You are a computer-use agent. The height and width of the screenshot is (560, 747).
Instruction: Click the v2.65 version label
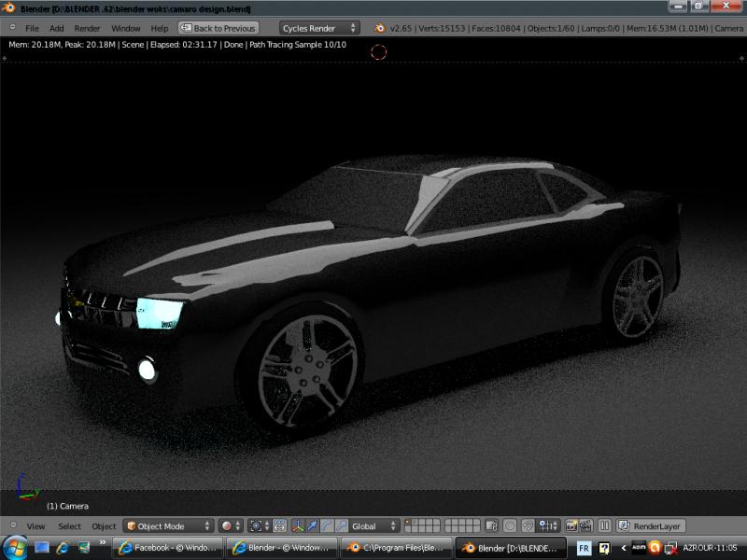tap(401, 29)
